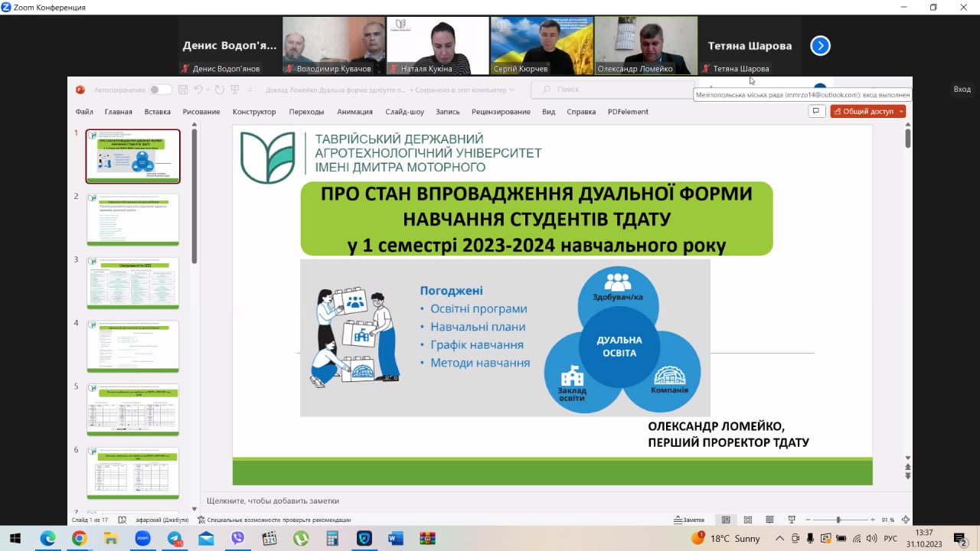Open Zoom from the taskbar
980x551 pixels.
point(142,538)
